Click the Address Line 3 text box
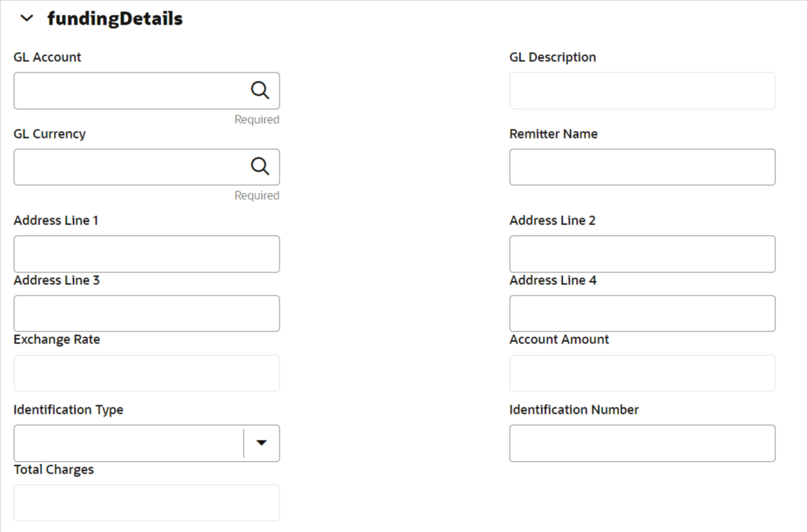Screen dimensions: 807x532 (x=146, y=313)
